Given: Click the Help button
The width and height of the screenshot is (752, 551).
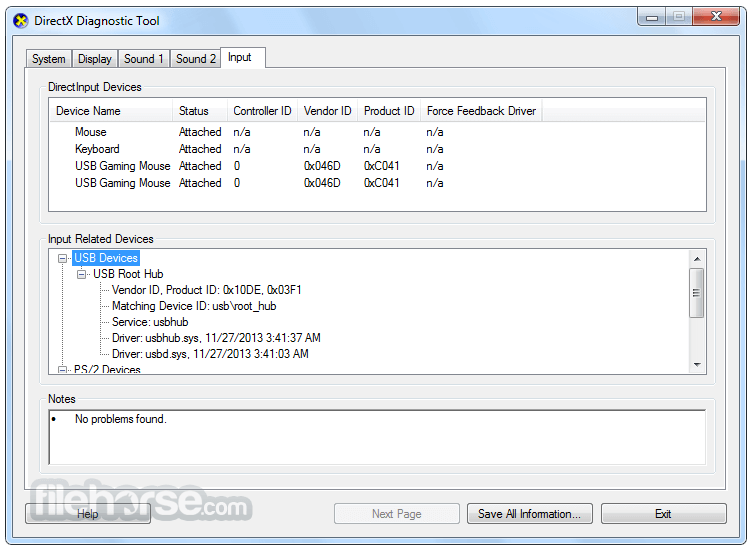Looking at the screenshot, I should 88,514.
